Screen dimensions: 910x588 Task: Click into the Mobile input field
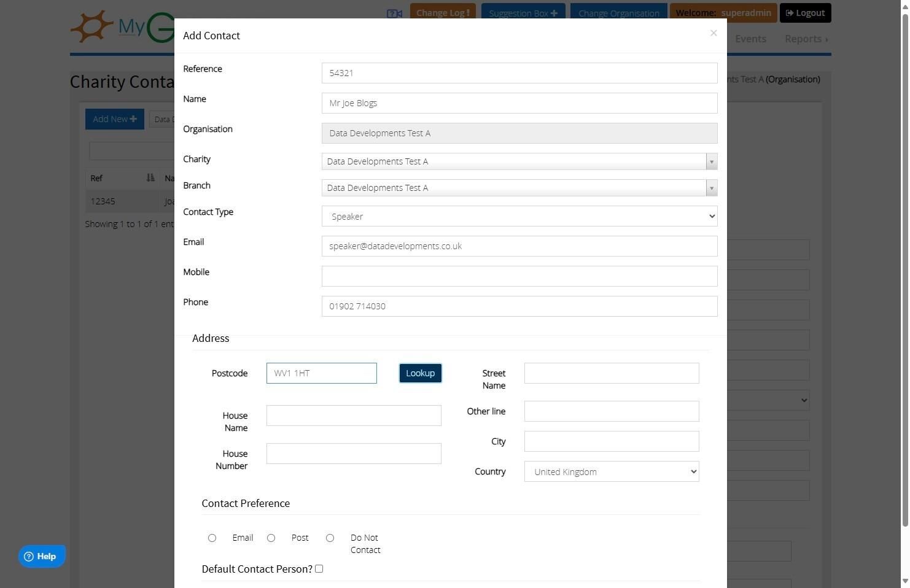519,276
